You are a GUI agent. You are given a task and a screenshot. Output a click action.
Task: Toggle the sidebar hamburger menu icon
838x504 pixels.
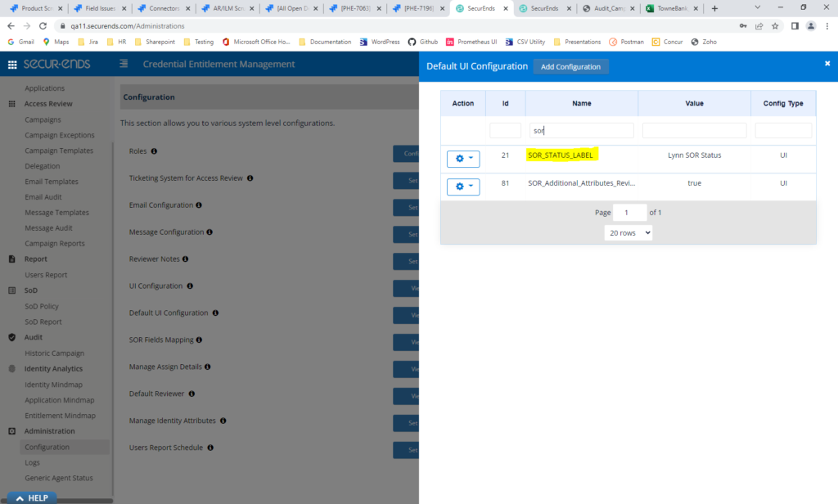124,64
